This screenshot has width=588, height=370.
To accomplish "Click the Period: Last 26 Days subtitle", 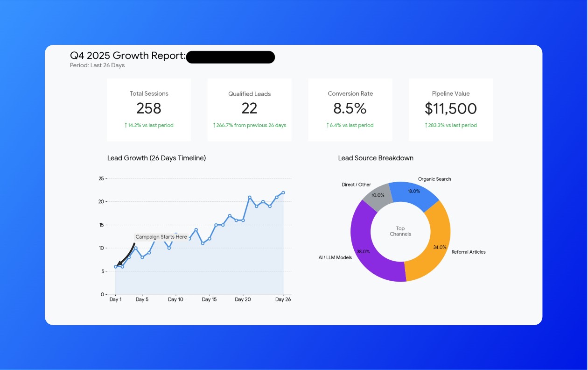I will 97,65.
